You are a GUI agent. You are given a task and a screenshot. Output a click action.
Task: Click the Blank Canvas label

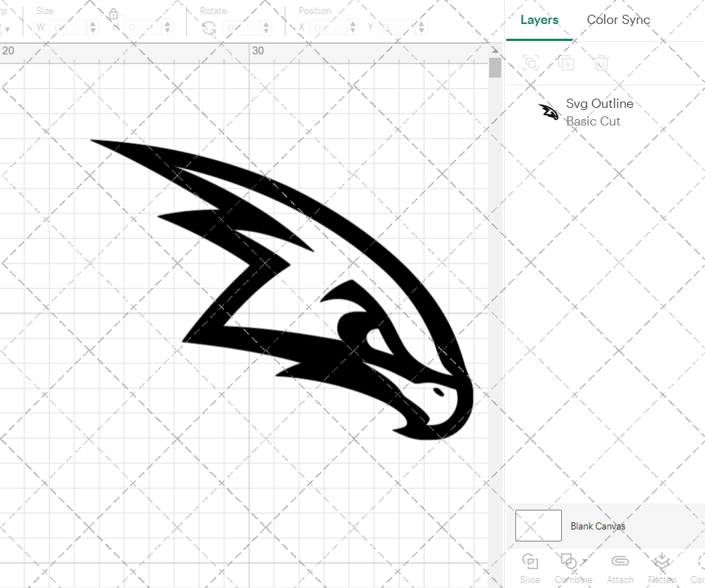pyautogui.click(x=599, y=526)
